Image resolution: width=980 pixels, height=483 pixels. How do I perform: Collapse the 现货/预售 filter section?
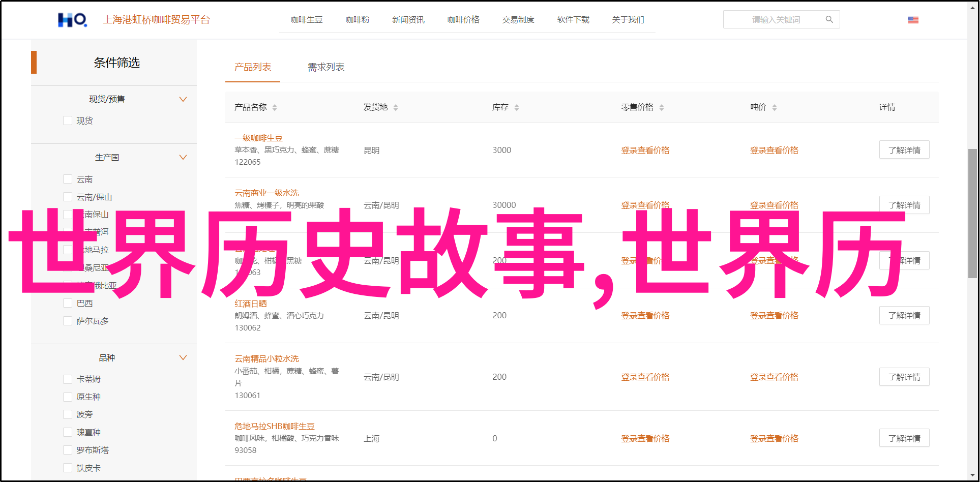pos(183,99)
